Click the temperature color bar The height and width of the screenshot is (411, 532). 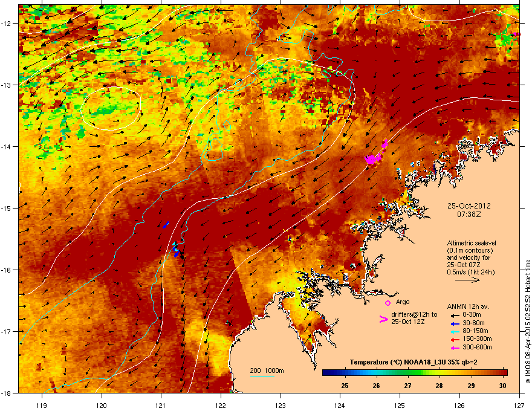click(415, 373)
